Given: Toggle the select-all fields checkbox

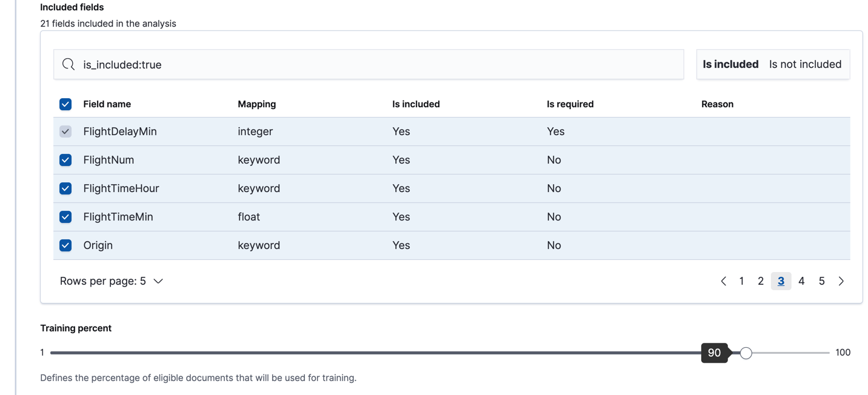Looking at the screenshot, I should point(65,104).
